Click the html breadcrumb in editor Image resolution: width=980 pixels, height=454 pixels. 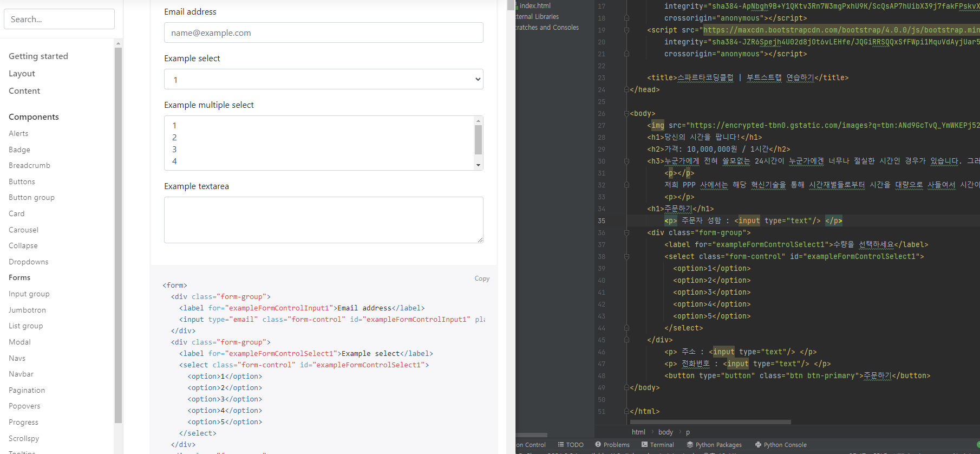[638, 432]
